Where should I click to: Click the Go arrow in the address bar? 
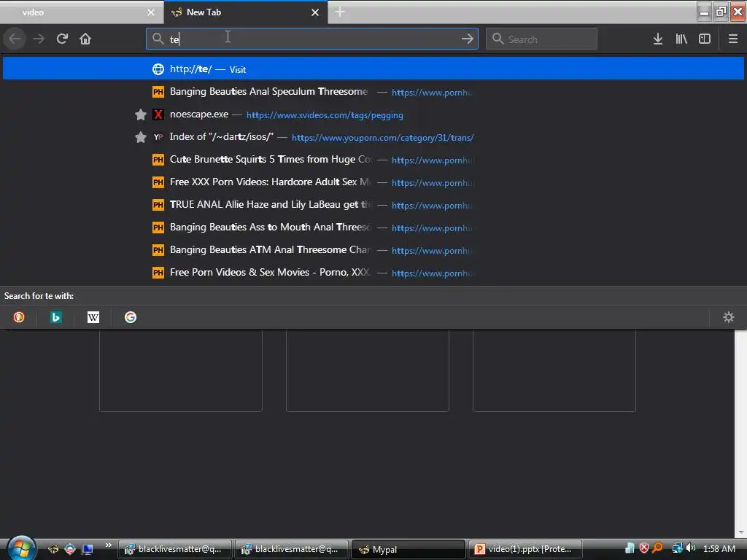468,39
